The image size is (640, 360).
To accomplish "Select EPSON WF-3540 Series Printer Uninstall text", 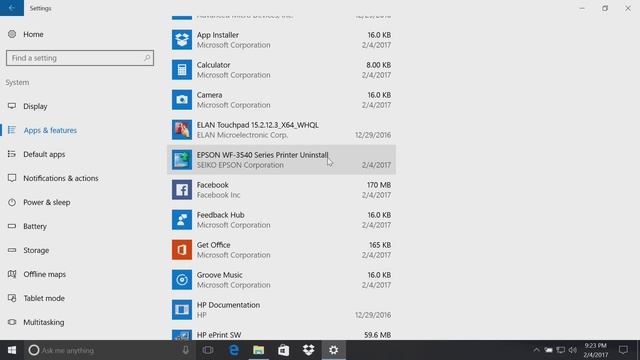I will point(262,155).
